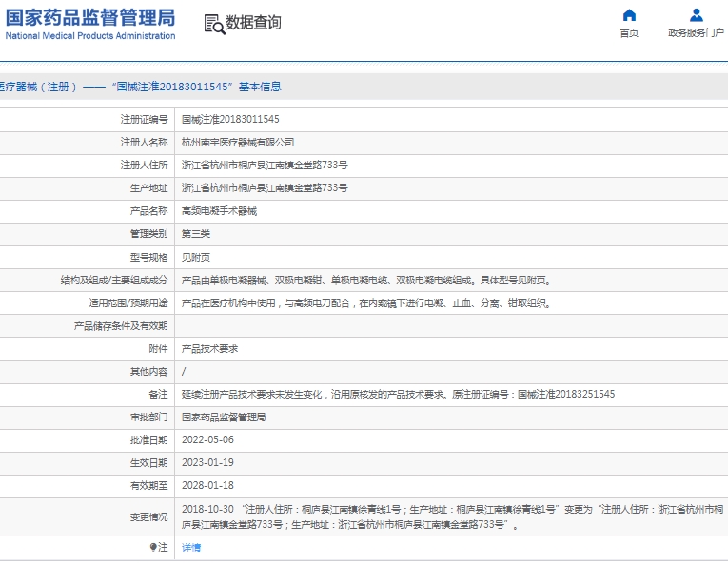This screenshot has width=728, height=565.
Task: Click the 备注 remark text
Action: [x=399, y=395]
